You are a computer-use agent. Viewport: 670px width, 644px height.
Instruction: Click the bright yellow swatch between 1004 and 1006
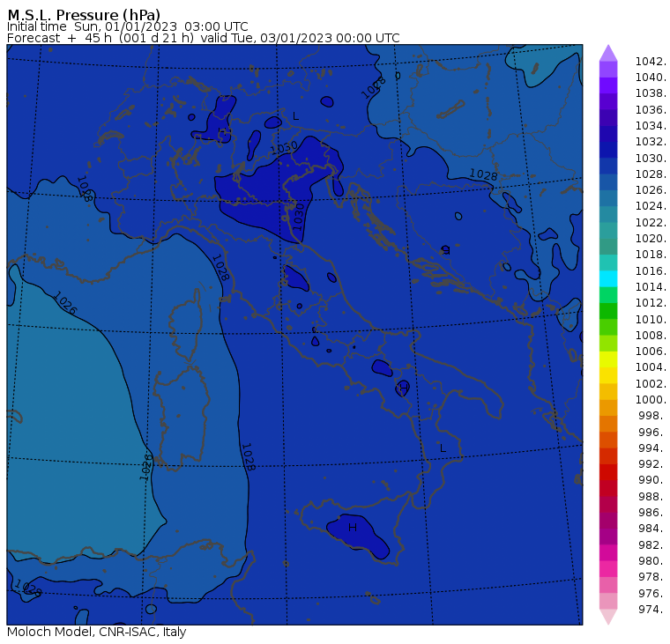pyautogui.click(x=608, y=359)
